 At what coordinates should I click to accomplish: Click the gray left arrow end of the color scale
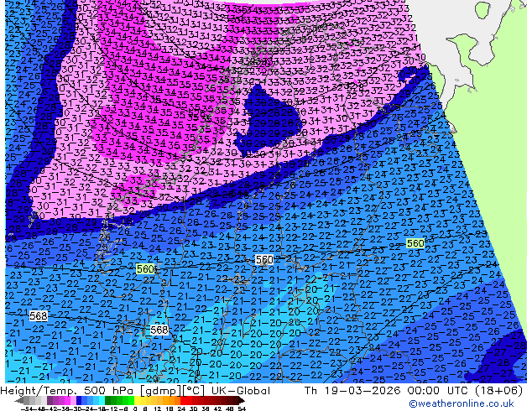[19, 401]
